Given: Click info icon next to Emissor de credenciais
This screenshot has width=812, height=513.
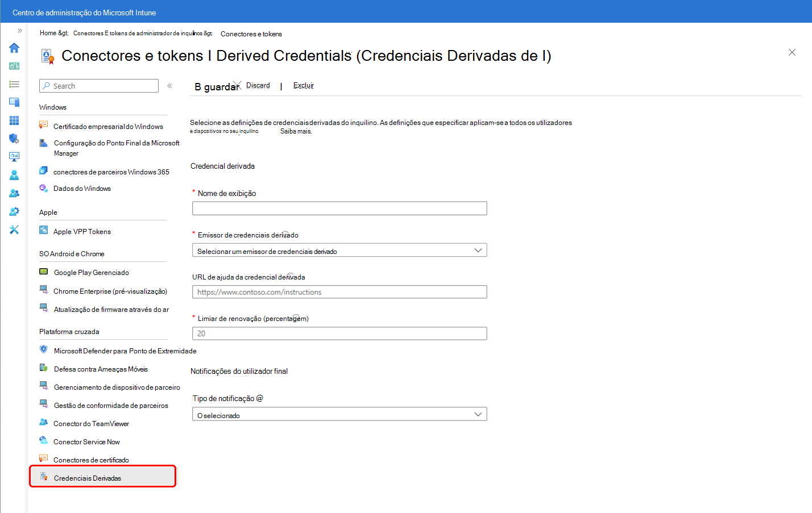Looking at the screenshot, I should pyautogui.click(x=286, y=233).
